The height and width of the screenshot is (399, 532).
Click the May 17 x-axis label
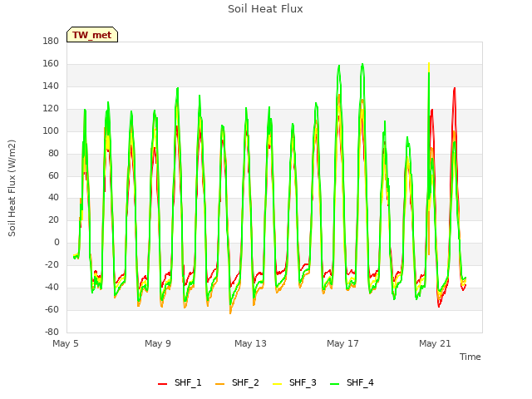[342, 343]
